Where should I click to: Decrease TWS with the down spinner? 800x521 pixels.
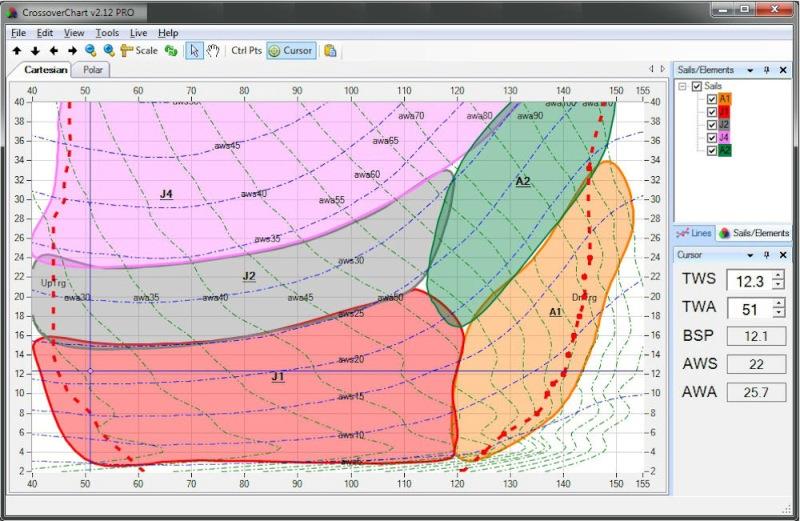[x=779, y=285]
